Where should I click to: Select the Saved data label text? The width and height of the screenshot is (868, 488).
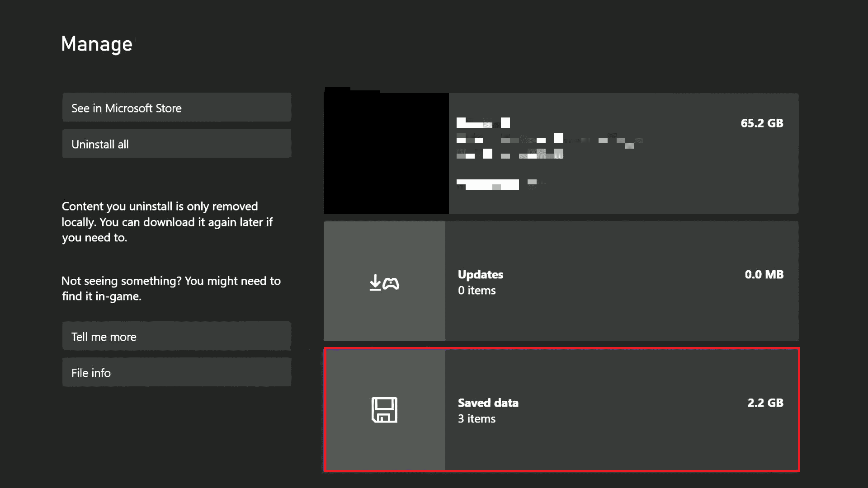pos(488,403)
